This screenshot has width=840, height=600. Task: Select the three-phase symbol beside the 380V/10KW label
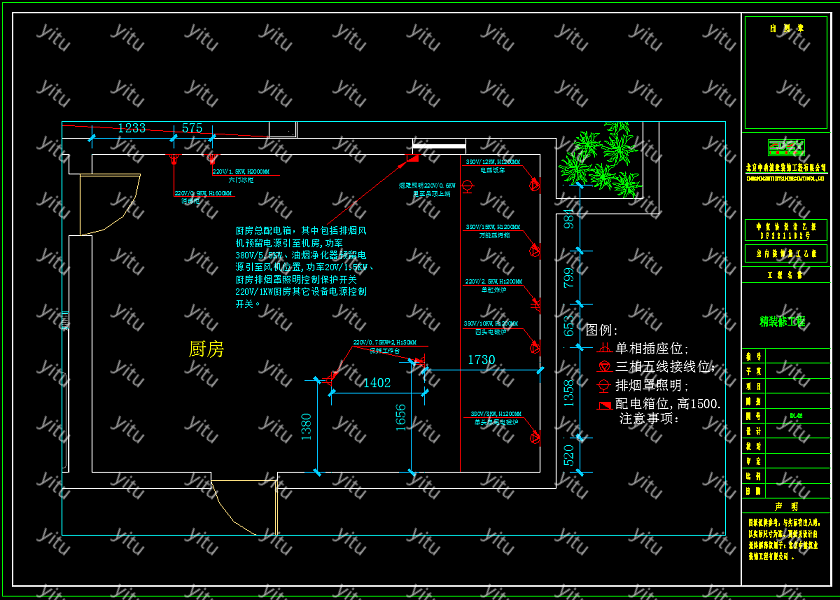[535, 348]
